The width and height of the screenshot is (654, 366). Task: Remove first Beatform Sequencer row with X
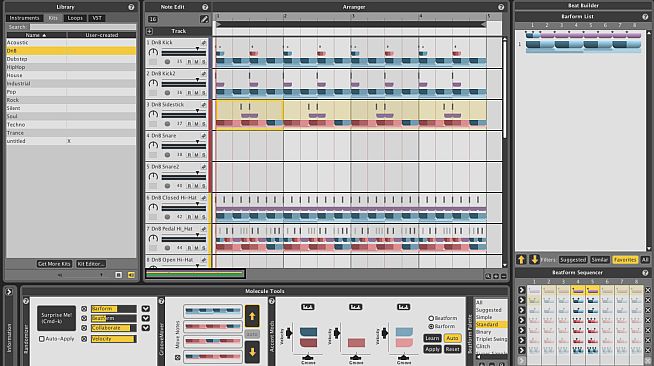click(x=648, y=290)
